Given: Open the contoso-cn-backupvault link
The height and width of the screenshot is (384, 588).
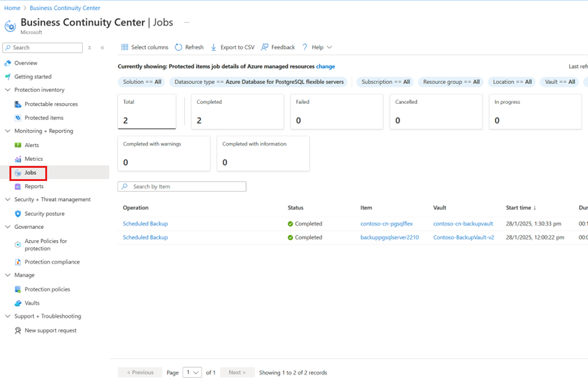Looking at the screenshot, I should pos(463,224).
